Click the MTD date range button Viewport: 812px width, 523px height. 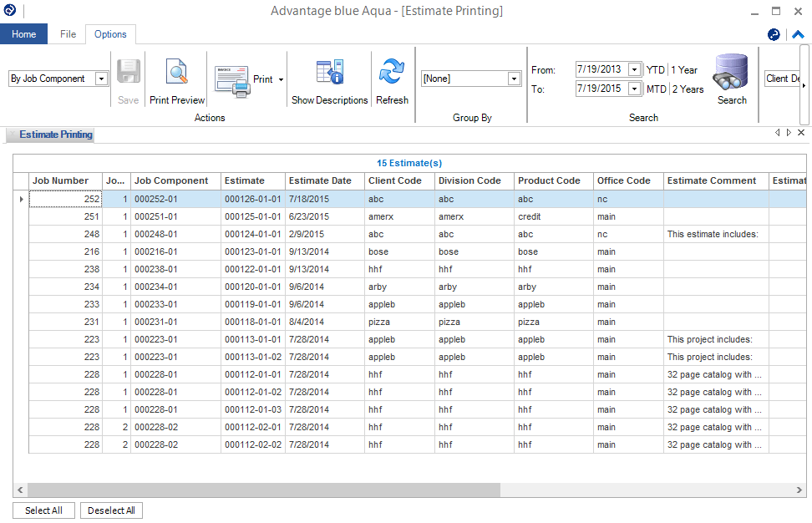(x=656, y=89)
